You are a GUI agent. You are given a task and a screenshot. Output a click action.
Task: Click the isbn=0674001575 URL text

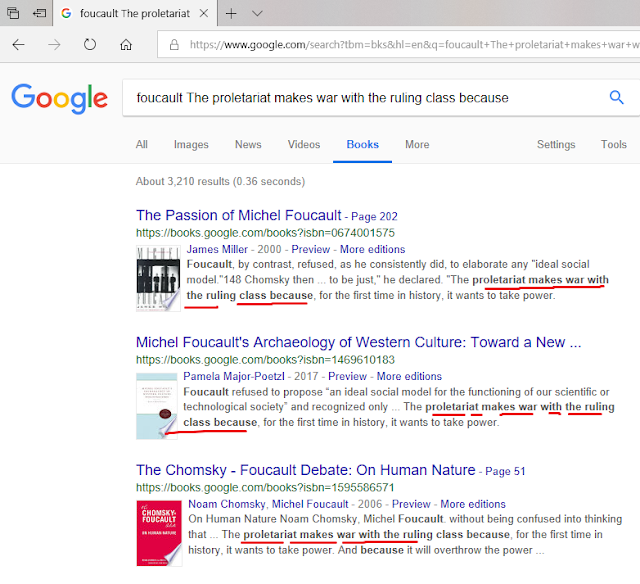pyautogui.click(x=265, y=233)
